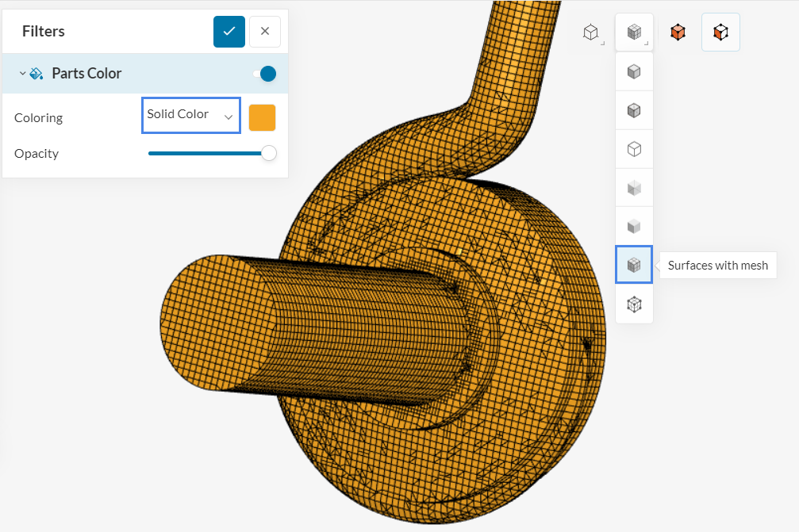Choose the dark-edged gray cube render option
The height and width of the screenshot is (532, 799).
[634, 110]
